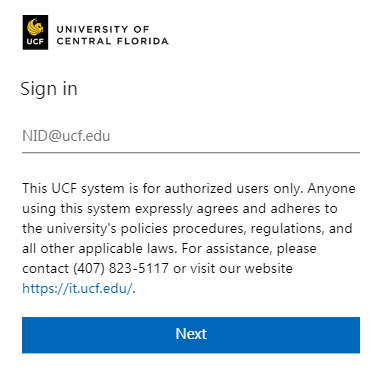Screen dimensions: 386x377
Task: Click the authorized users notice paragraph
Action: click(x=189, y=238)
